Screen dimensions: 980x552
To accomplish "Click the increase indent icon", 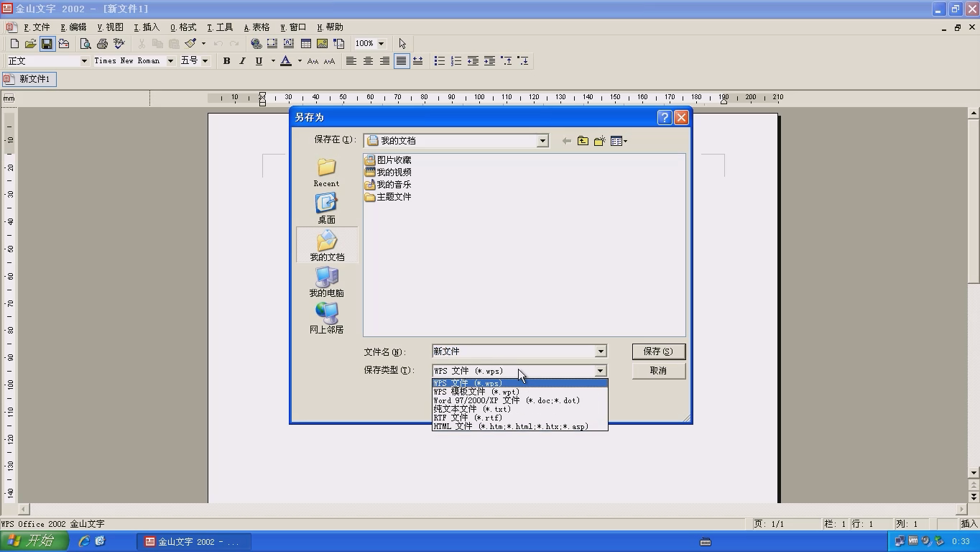I will [489, 61].
